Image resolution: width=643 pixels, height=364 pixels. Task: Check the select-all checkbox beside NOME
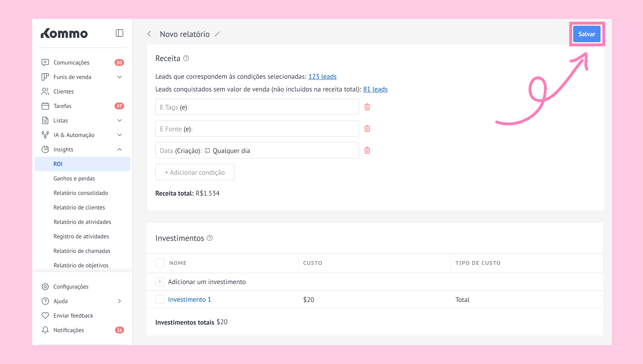tap(160, 263)
